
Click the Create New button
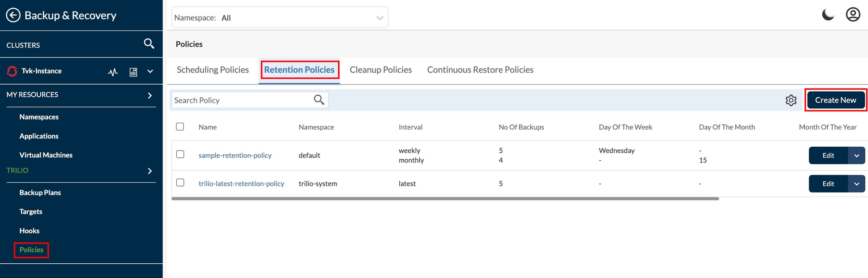[x=835, y=100]
